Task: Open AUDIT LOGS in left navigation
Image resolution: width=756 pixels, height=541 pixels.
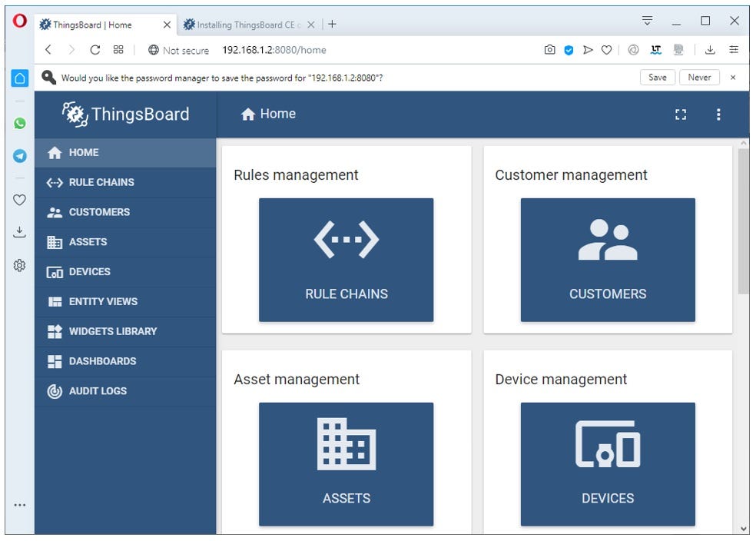Action: coord(125,391)
